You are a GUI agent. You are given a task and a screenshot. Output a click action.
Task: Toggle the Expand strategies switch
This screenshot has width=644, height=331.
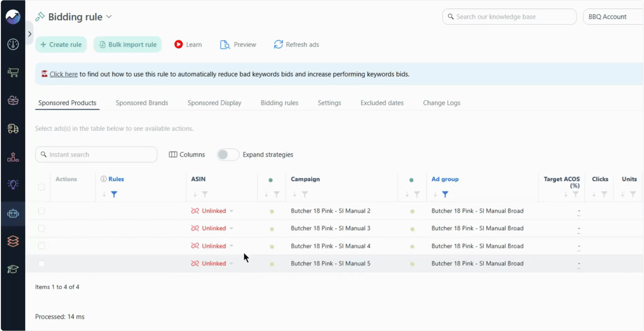click(x=228, y=154)
